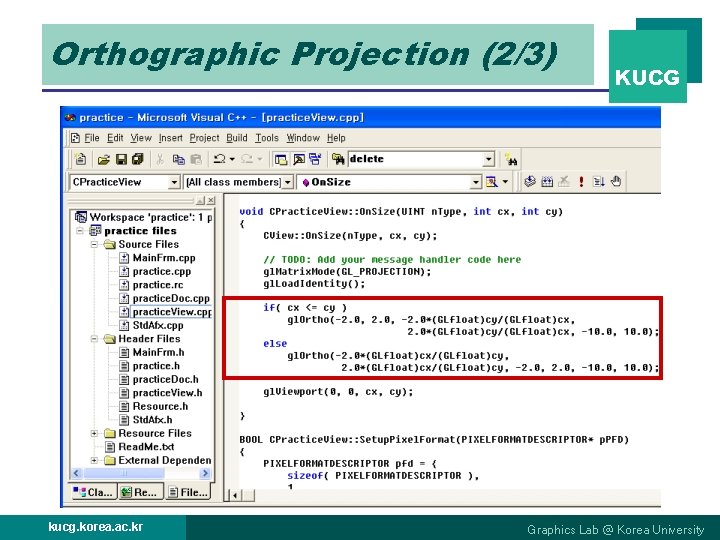Open the Tools menu
Viewport: 720px width, 540px height.
point(267,138)
